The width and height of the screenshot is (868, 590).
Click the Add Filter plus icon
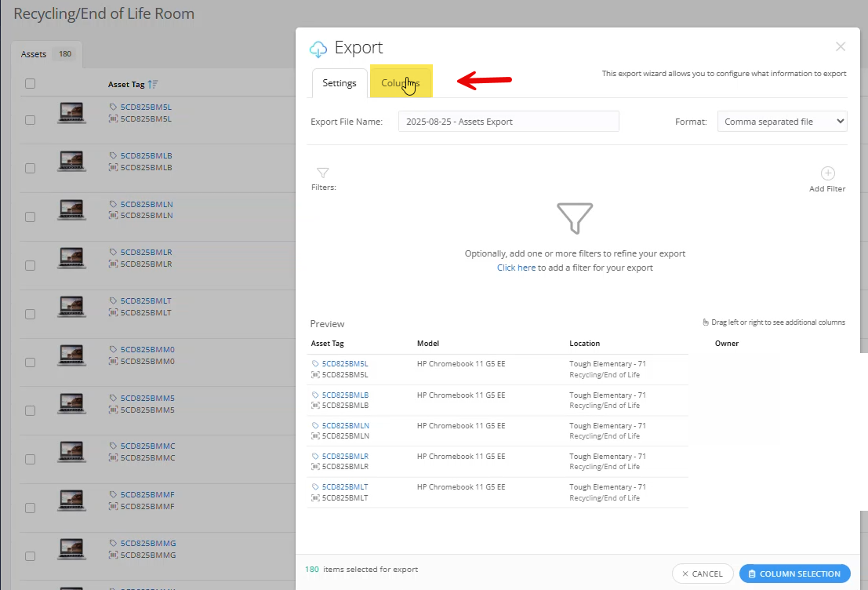pos(827,174)
